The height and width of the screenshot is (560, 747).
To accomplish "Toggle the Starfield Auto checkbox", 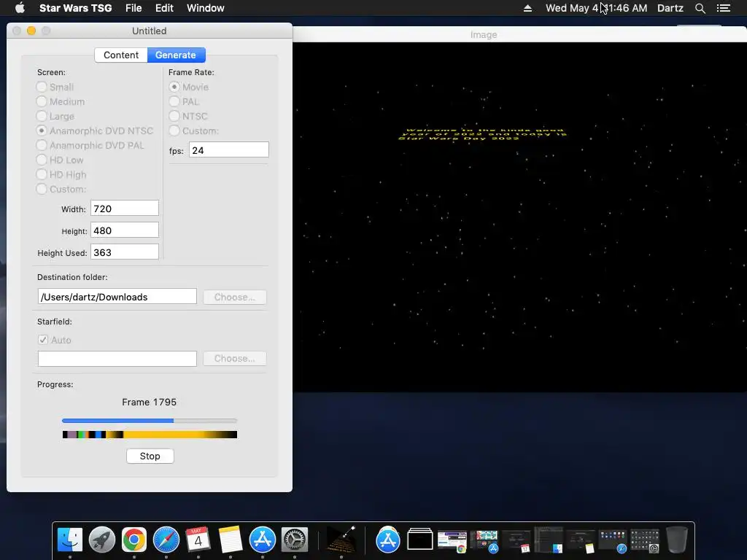I will [x=43, y=340].
